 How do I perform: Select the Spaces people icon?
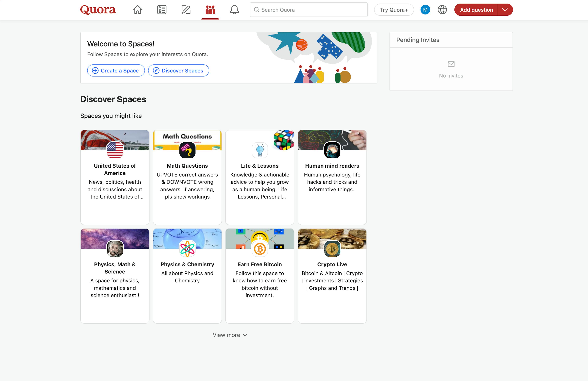pos(210,10)
